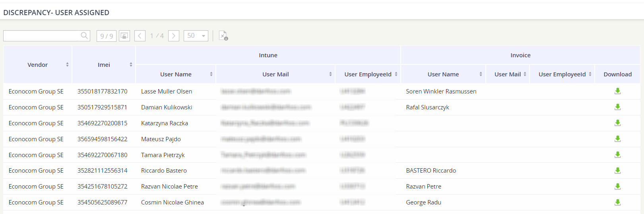Click Cosmin Nicolae Ghinea name cell
Screen dimensions: 644x214
tap(173, 202)
